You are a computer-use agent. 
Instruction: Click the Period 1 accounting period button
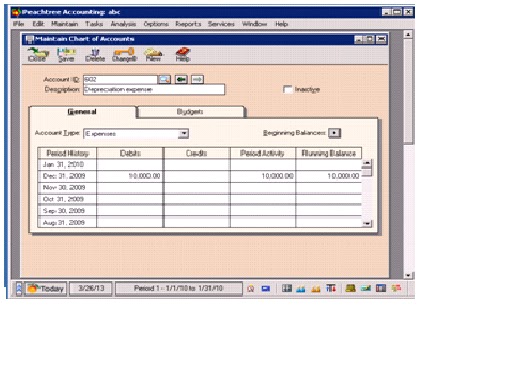tap(179, 289)
